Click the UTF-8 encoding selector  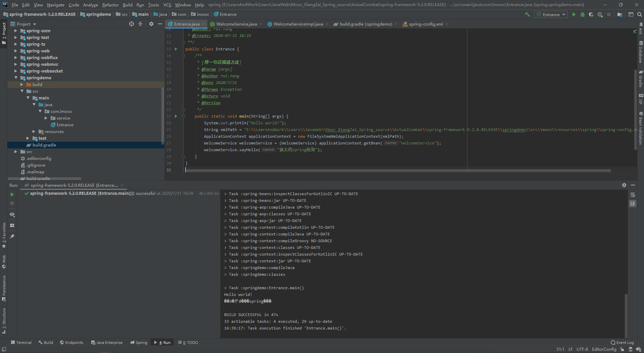tap(582, 349)
